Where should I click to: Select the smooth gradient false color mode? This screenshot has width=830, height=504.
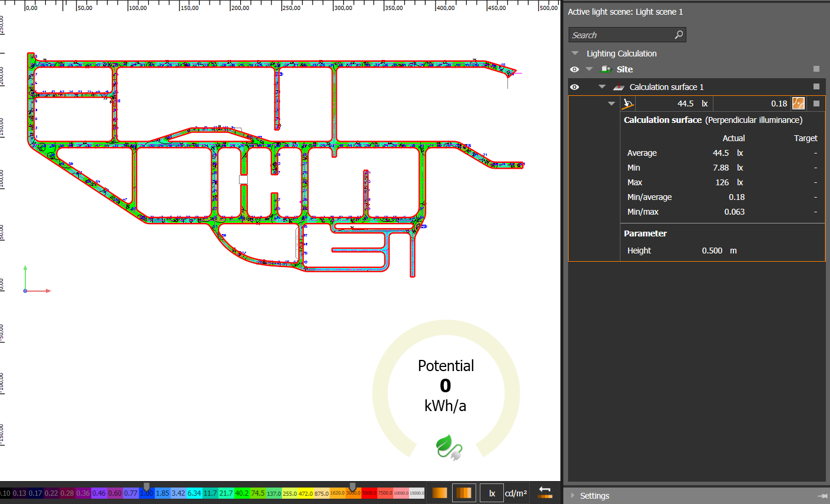pyautogui.click(x=439, y=493)
